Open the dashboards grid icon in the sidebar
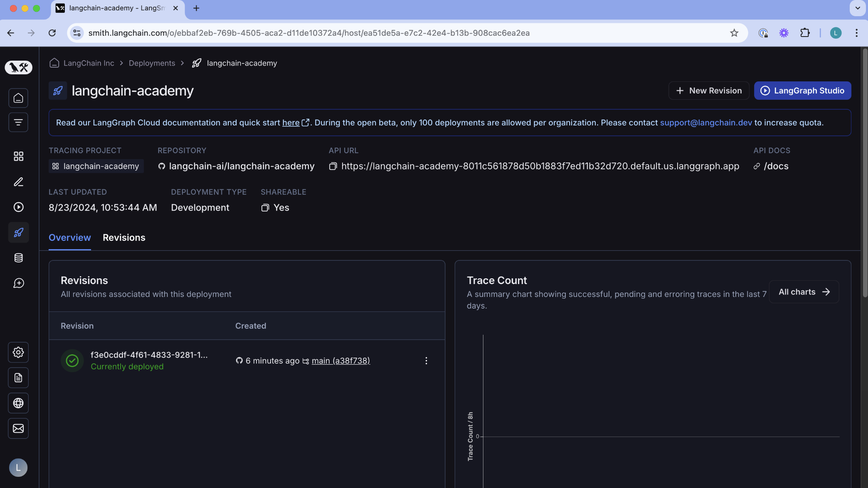Viewport: 868px width, 488px height. tap(18, 156)
